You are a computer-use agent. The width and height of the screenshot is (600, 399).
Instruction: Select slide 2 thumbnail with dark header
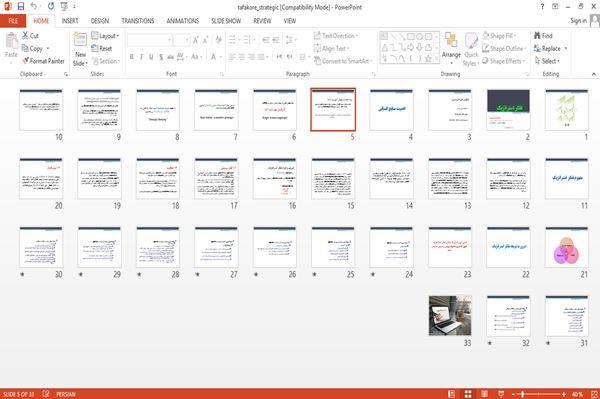tap(509, 110)
